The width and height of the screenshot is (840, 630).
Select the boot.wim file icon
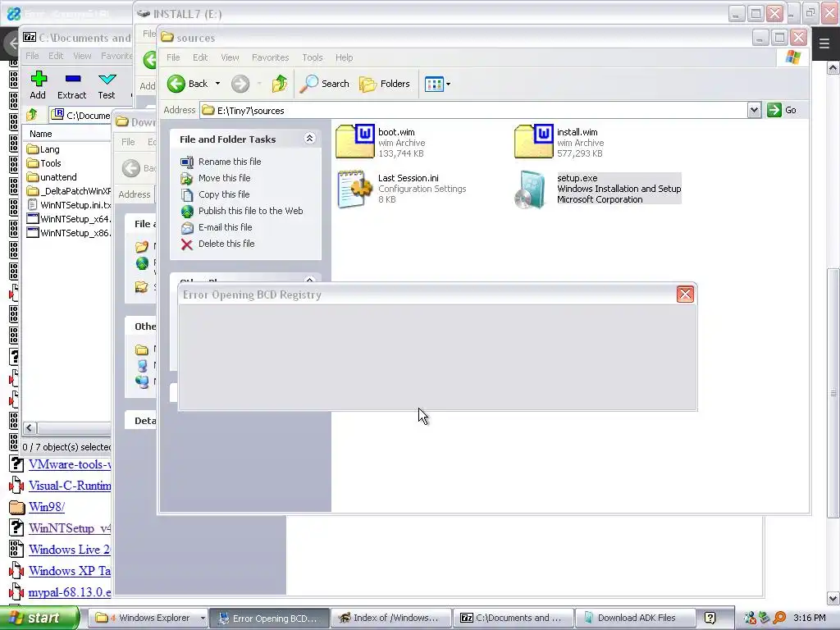[x=354, y=141]
